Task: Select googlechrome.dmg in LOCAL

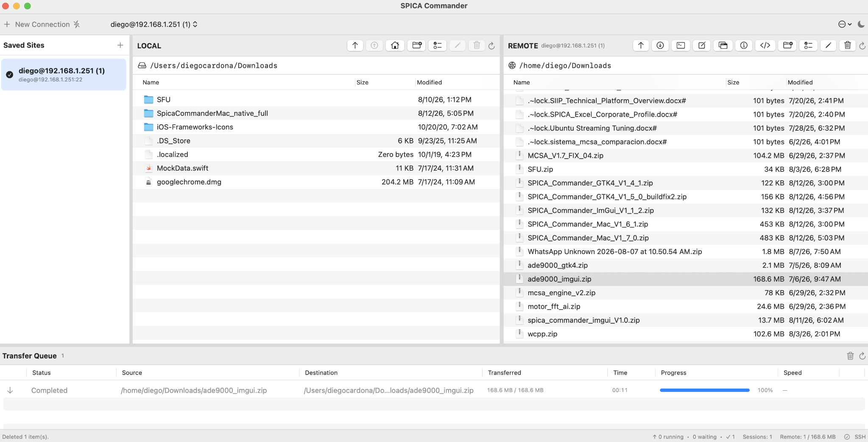Action: [316, 182]
